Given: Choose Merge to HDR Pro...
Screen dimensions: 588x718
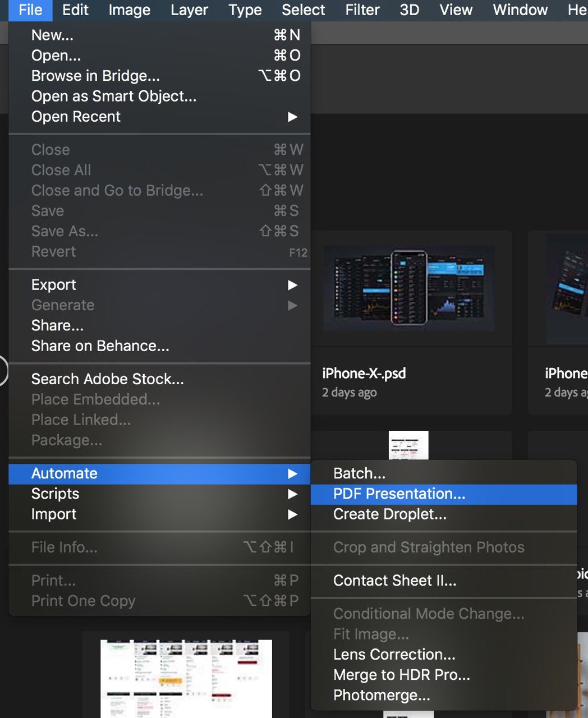Looking at the screenshot, I should [444, 675].
